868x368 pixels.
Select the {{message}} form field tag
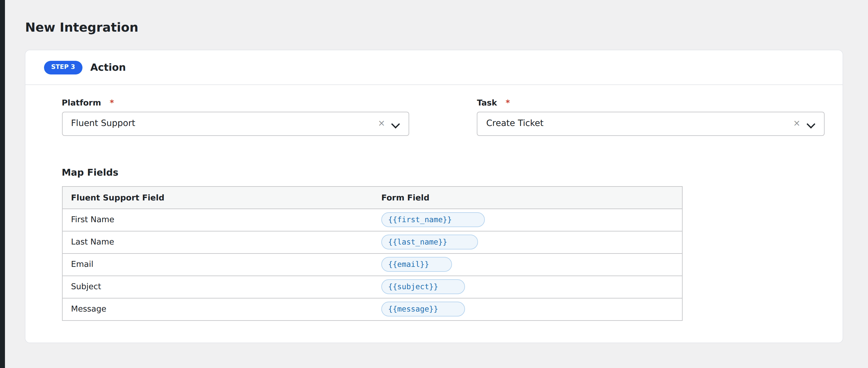tap(423, 309)
